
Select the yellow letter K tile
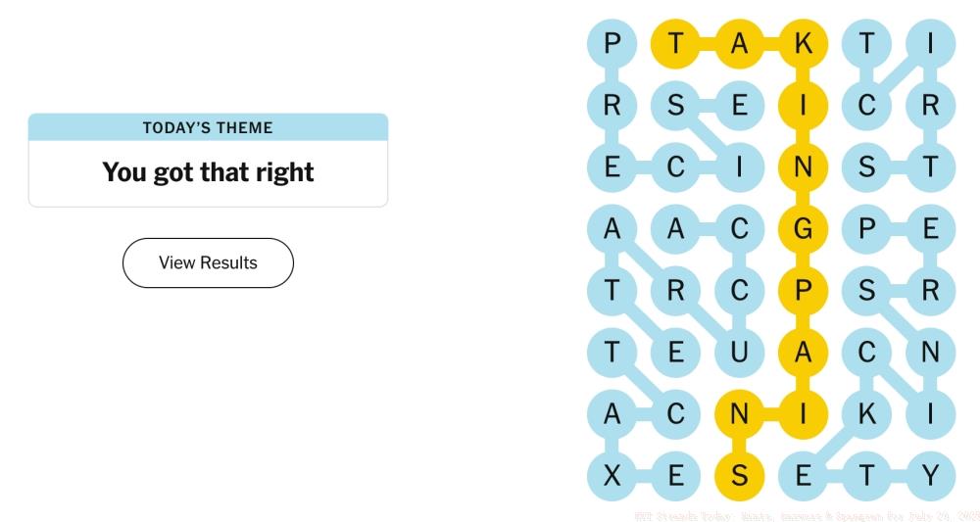[x=804, y=44]
